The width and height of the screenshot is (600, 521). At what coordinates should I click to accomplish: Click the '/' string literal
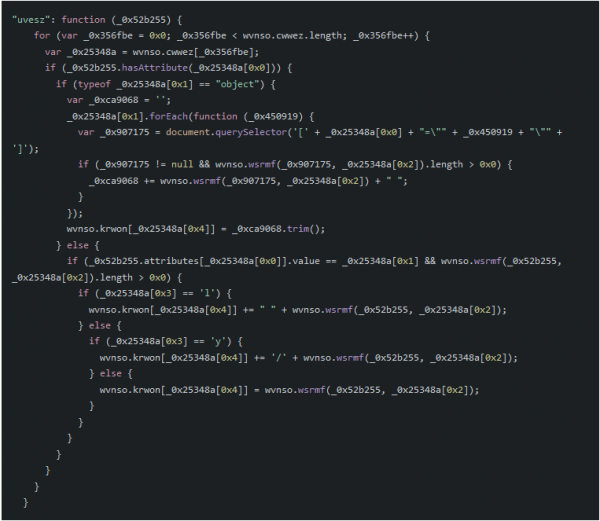pos(279,358)
